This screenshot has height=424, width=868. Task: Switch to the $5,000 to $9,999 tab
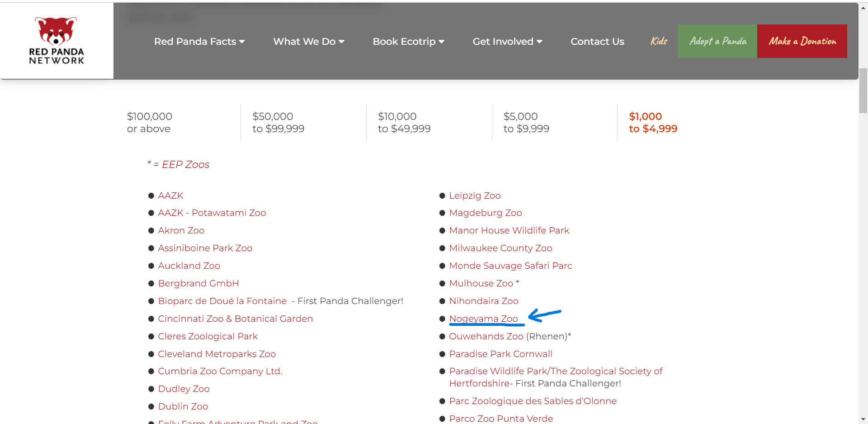(526, 123)
